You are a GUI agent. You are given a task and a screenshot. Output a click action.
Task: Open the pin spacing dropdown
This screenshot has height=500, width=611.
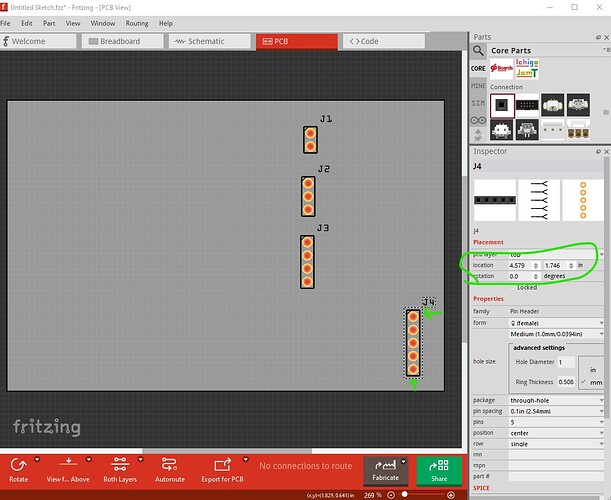pos(556,411)
